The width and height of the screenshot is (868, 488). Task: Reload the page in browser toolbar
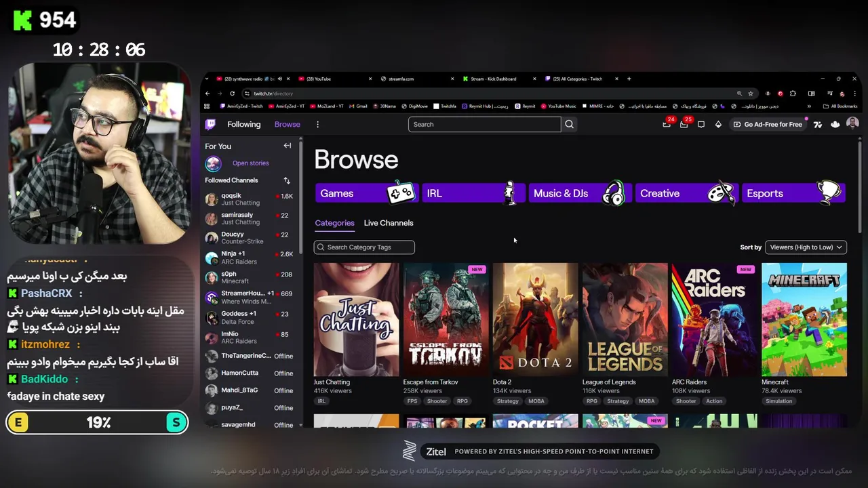(x=232, y=94)
